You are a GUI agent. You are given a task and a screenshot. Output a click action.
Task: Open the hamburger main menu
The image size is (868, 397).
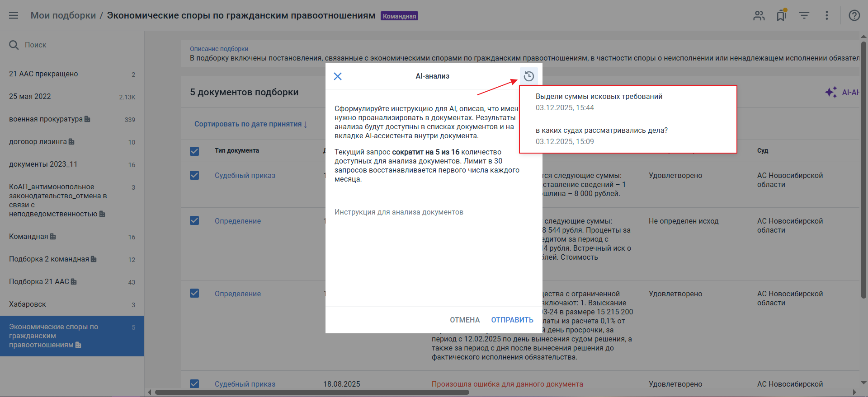click(14, 15)
